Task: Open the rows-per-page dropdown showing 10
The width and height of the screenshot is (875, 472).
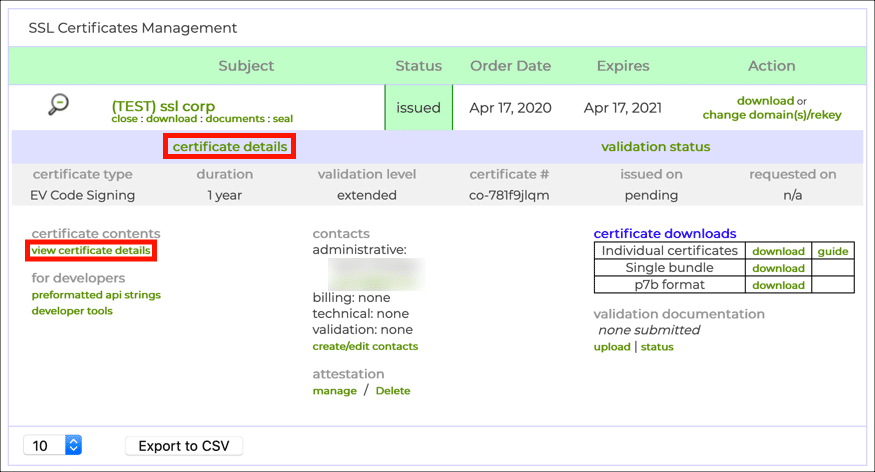Action: point(52,445)
